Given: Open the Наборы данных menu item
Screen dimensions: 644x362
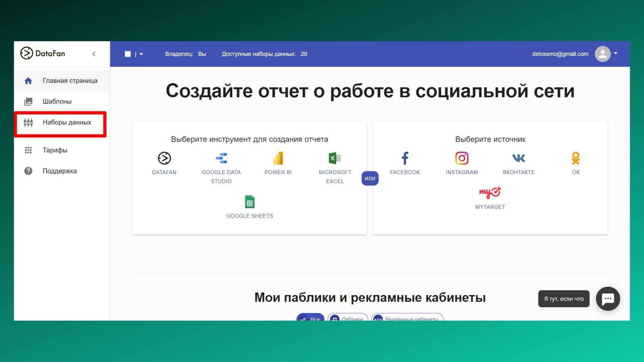Looking at the screenshot, I should (x=62, y=122).
